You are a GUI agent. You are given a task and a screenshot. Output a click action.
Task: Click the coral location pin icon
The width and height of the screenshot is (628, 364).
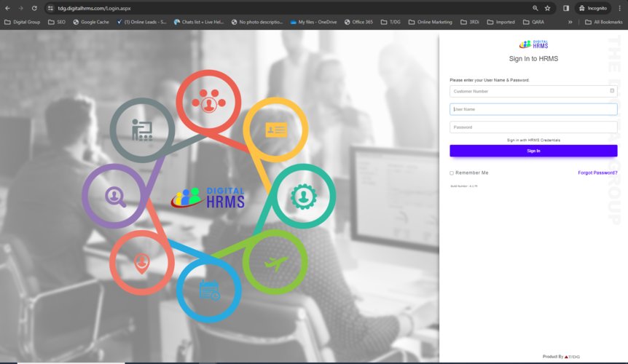[x=141, y=262]
